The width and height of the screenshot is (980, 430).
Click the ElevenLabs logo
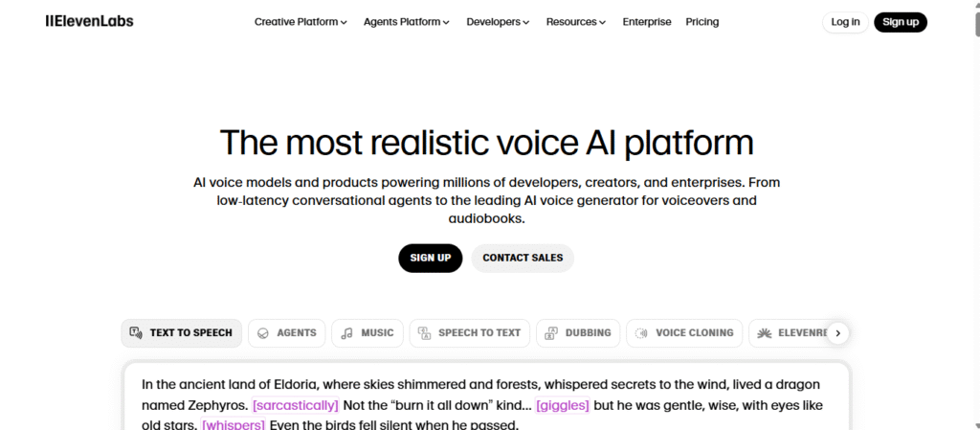(90, 21)
